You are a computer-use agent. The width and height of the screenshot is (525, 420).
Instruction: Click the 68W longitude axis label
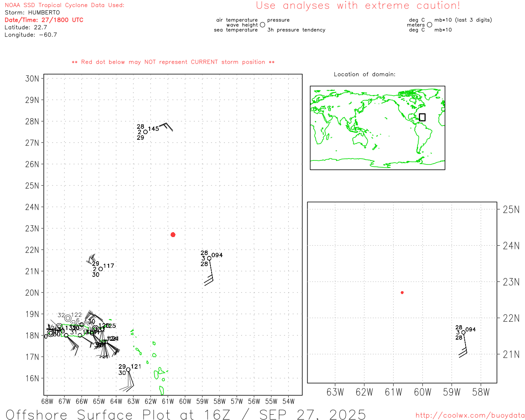coord(47,402)
